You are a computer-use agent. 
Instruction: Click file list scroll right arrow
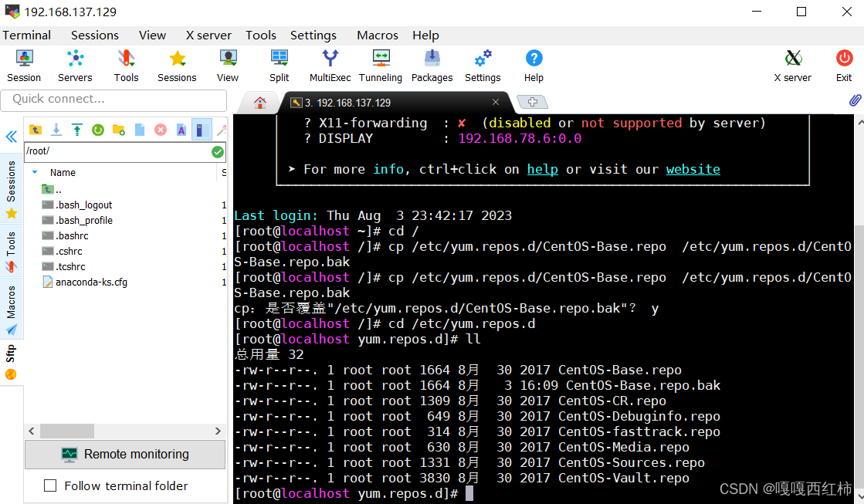pyautogui.click(x=218, y=431)
